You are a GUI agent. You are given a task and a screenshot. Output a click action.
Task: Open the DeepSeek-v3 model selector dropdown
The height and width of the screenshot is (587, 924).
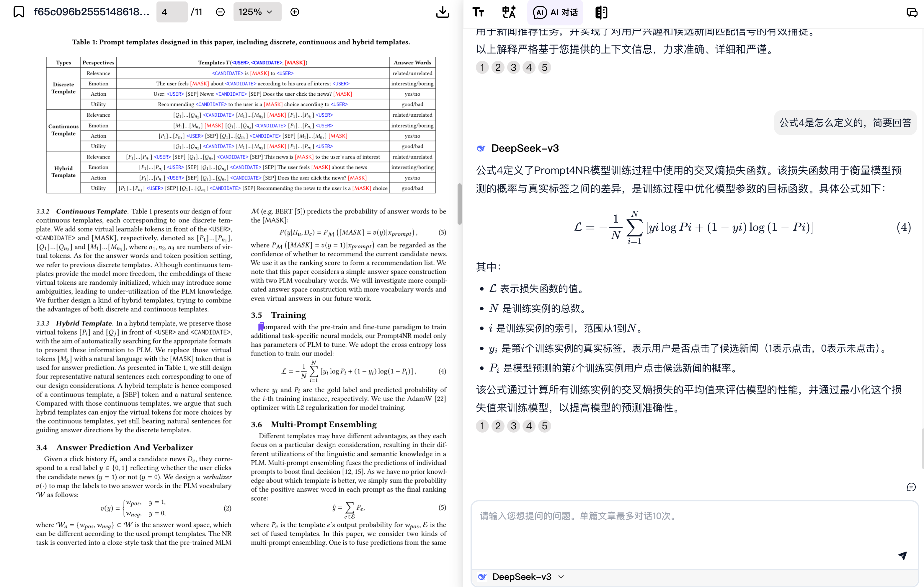522,577
